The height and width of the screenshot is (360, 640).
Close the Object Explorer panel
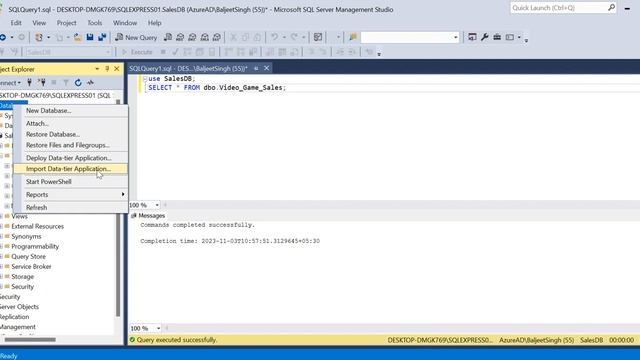tap(117, 69)
